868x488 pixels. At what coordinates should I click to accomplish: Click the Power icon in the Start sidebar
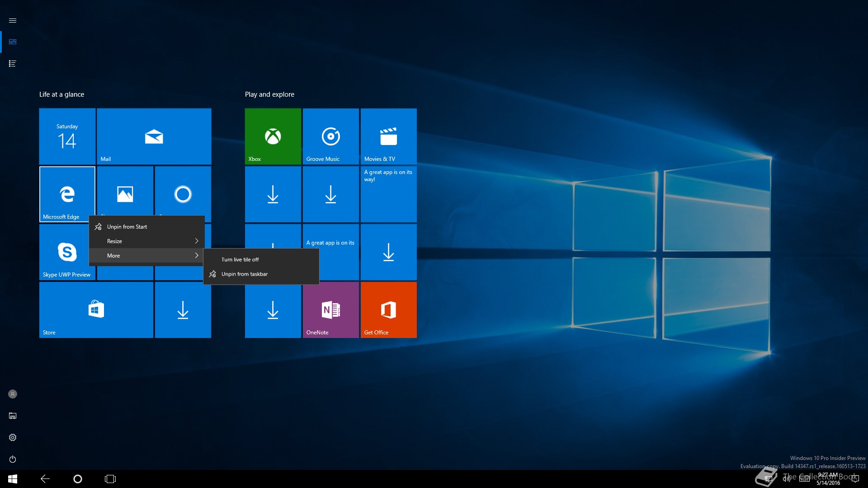point(13,459)
